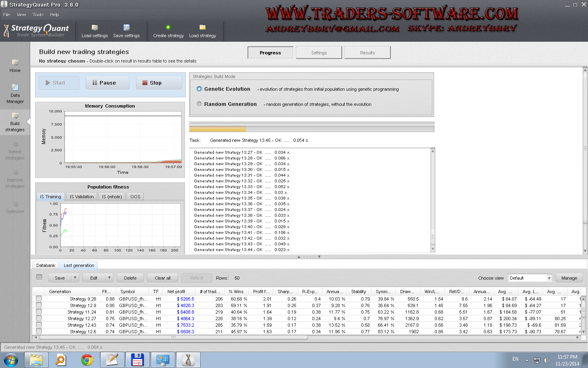The width and height of the screenshot is (588, 368).
Task: Open the Choose view Default dropdown
Action: point(530,278)
